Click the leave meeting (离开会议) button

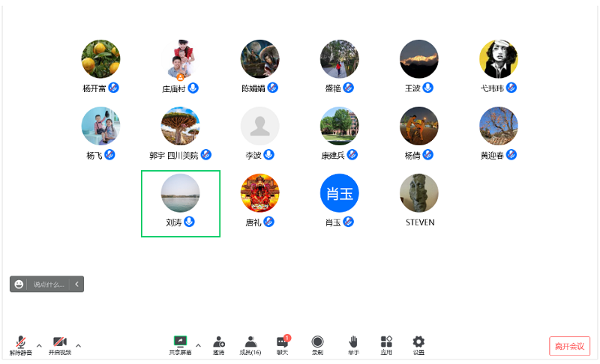[x=569, y=346]
